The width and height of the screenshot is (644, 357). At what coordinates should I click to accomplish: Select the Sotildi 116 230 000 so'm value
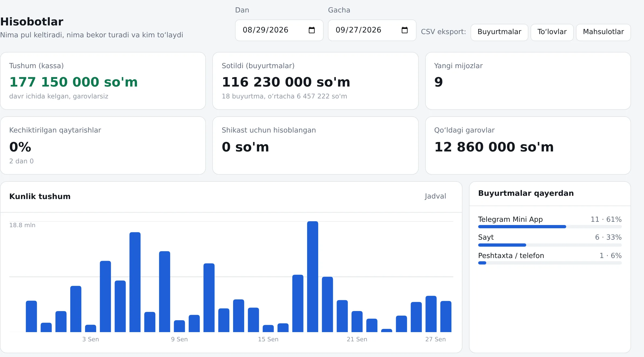pos(286,82)
